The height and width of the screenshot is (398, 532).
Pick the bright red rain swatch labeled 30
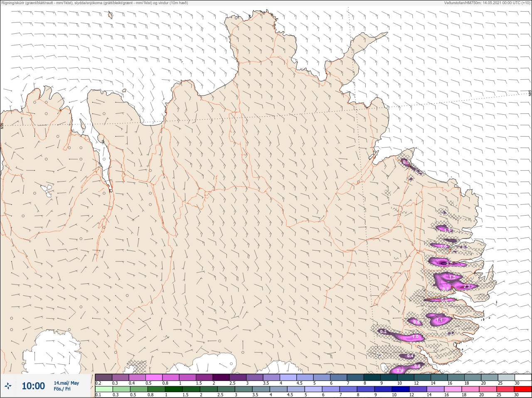coord(523,389)
